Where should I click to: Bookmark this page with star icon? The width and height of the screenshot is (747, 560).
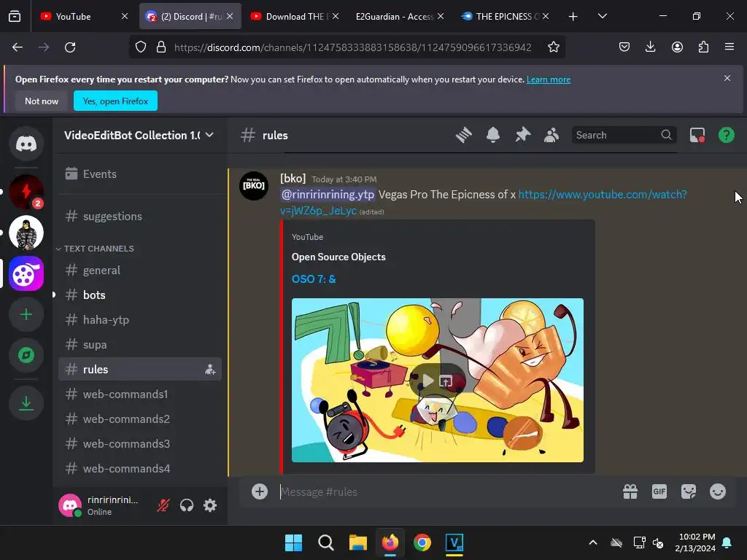pyautogui.click(x=553, y=47)
